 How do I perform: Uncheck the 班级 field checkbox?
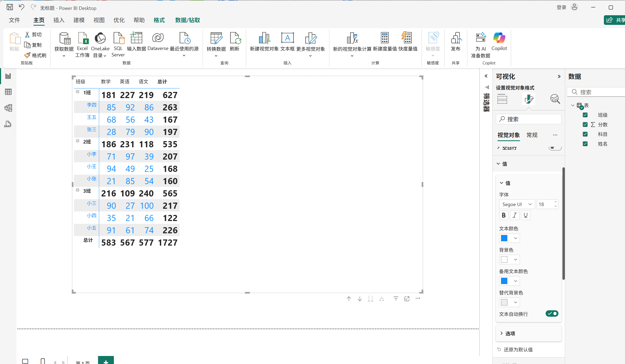(585, 115)
